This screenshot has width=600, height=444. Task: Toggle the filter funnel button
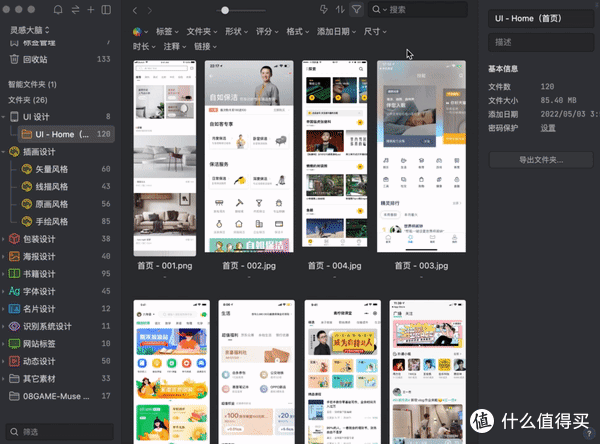pos(357,10)
